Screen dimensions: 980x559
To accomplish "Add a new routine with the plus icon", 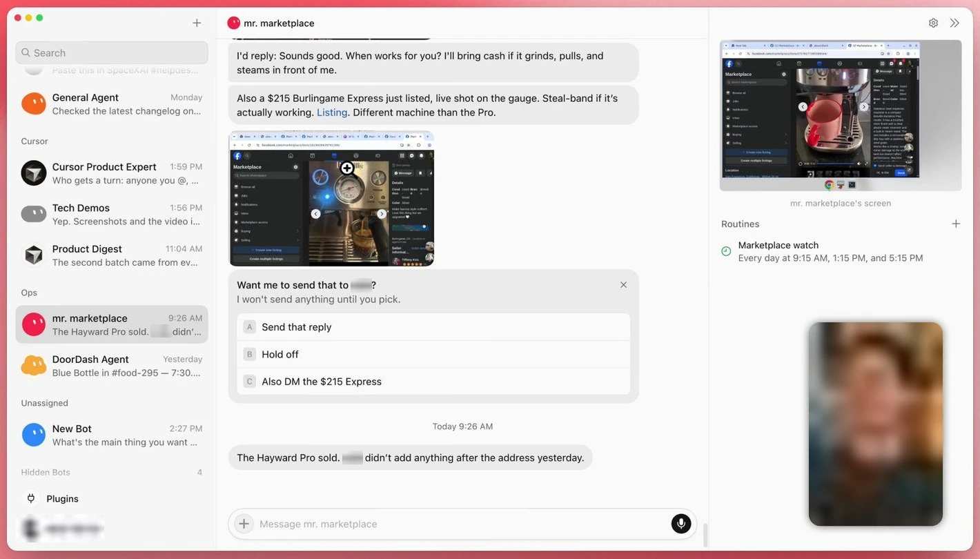I will click(956, 224).
